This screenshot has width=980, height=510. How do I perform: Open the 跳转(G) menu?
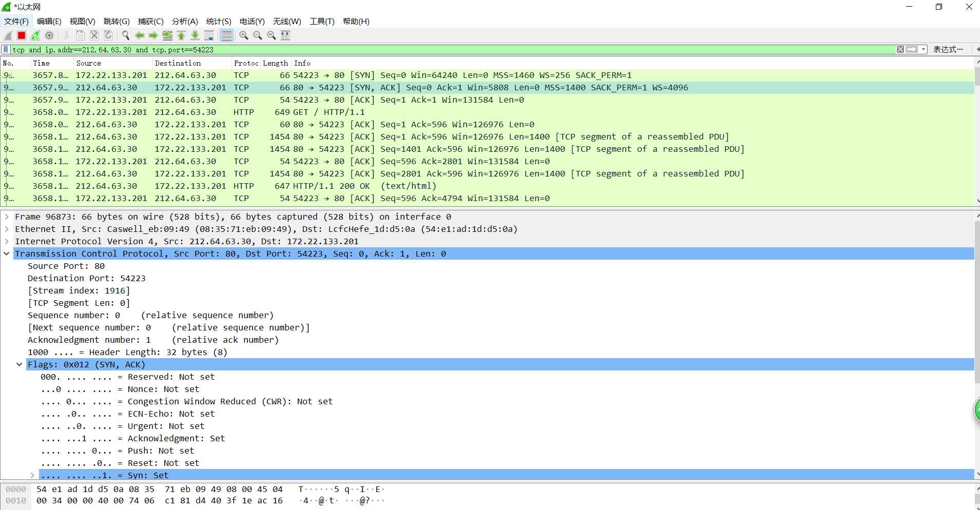pyautogui.click(x=117, y=21)
